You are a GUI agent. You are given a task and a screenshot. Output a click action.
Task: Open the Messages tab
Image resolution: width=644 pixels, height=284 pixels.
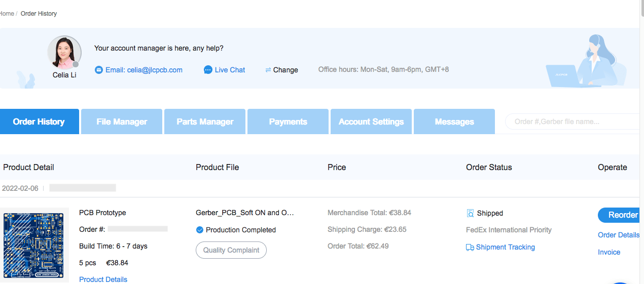tap(454, 121)
